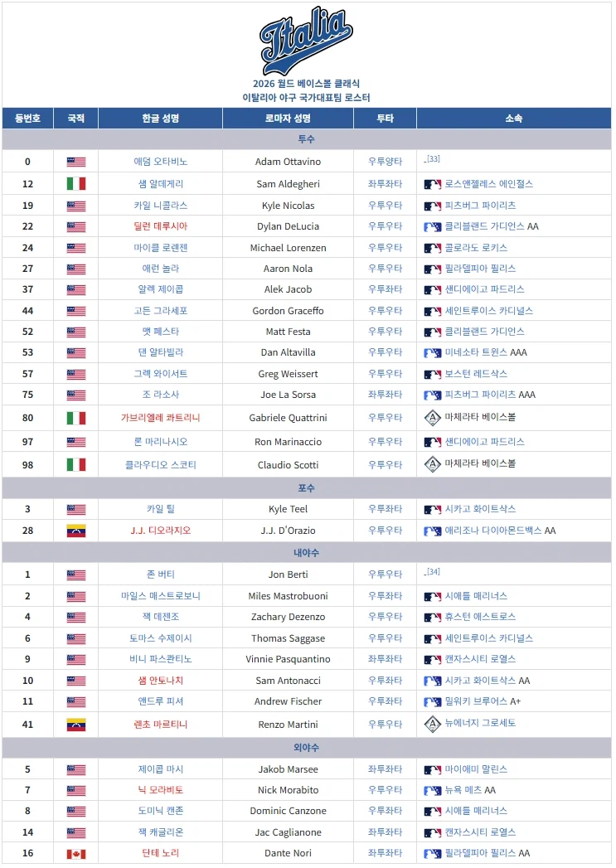Open the 콜로라도 로키스 team link
This screenshot has height=868, width=616.
[476, 248]
